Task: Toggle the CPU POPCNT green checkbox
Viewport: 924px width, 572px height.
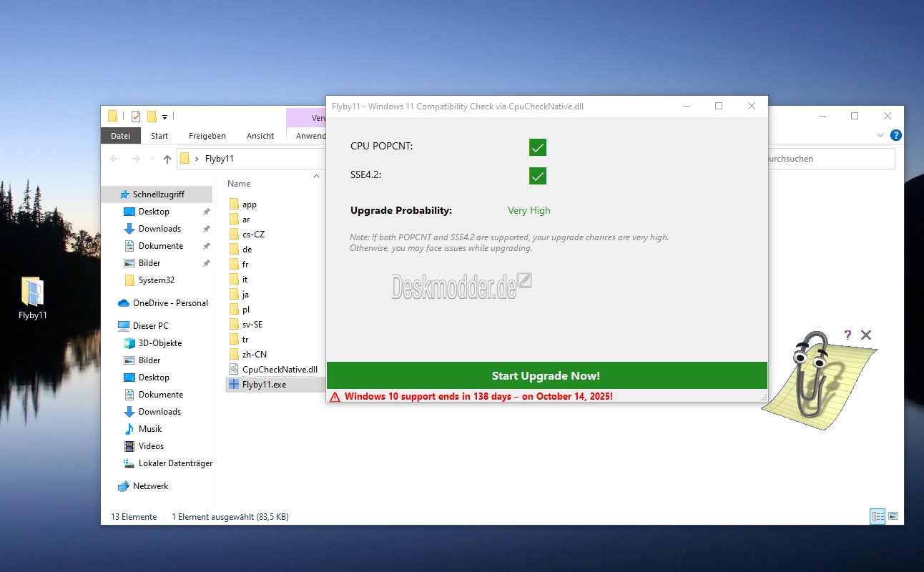Action: [538, 147]
